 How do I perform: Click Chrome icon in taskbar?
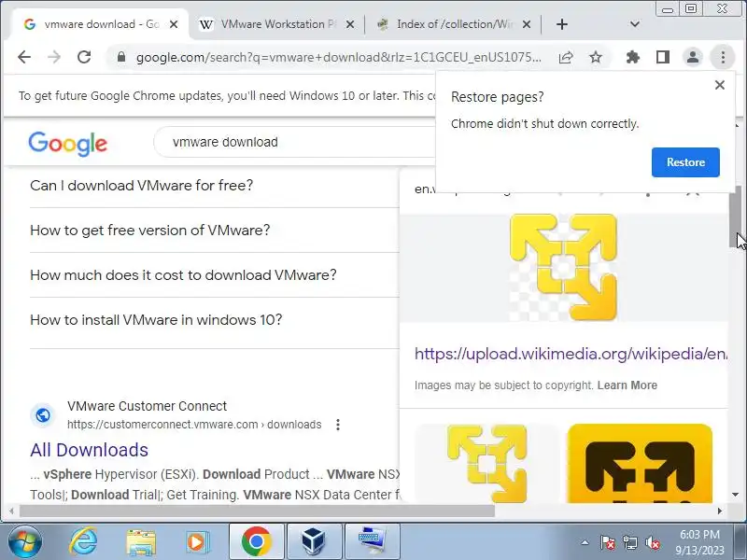pyautogui.click(x=257, y=542)
